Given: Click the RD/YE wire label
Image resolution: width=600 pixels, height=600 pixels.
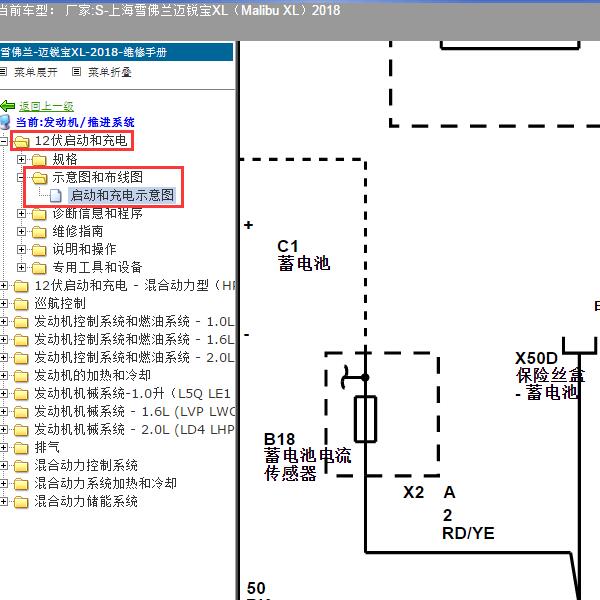Looking at the screenshot, I should coord(468,533).
